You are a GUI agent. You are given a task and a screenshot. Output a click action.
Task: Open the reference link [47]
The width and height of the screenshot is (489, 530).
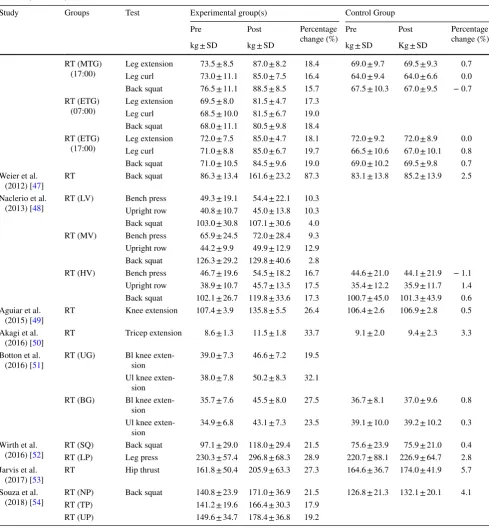pyautogui.click(x=37, y=186)
